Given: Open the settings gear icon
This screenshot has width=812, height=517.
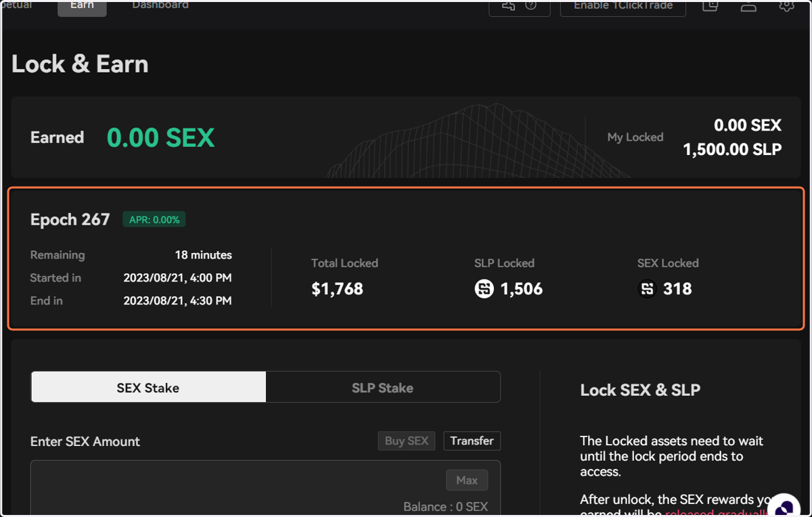Looking at the screenshot, I should [786, 5].
